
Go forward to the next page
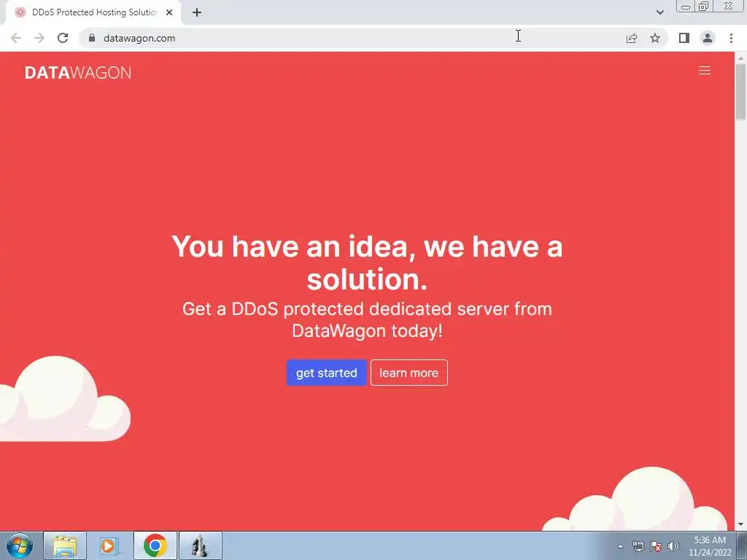click(39, 38)
